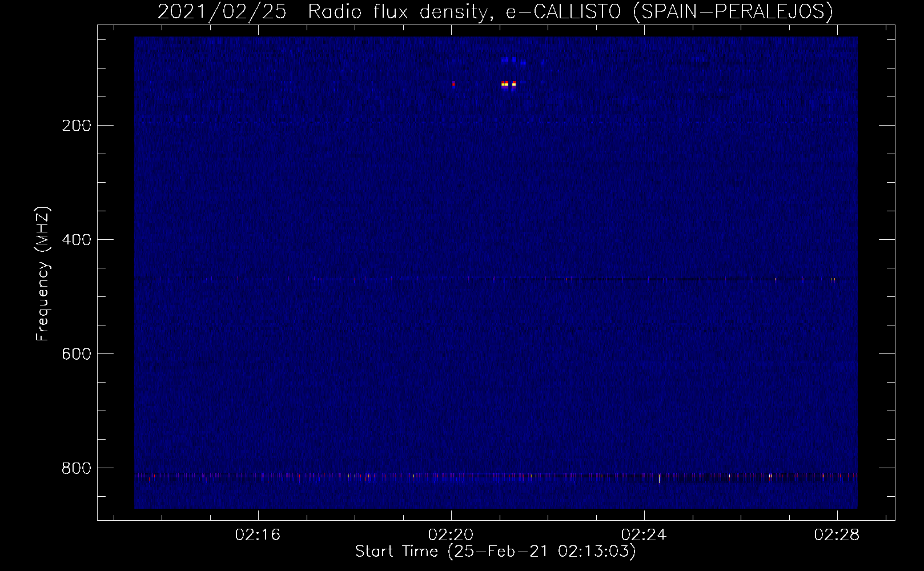Click the 200 frequency tick label
924x571 pixels.
[75, 125]
